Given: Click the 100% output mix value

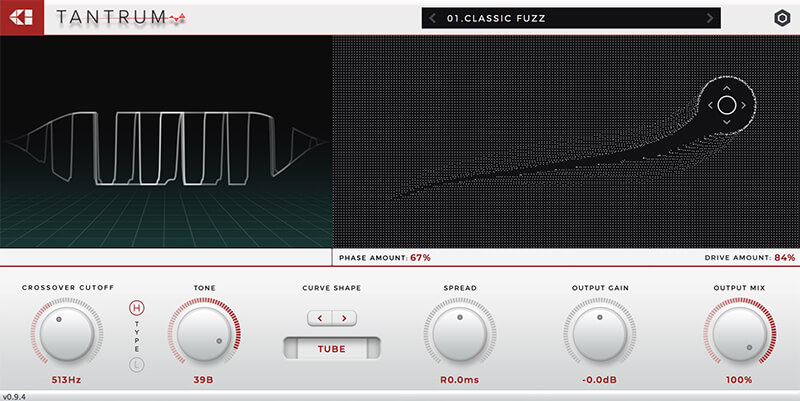Looking at the screenshot, I should pyautogui.click(x=739, y=380).
